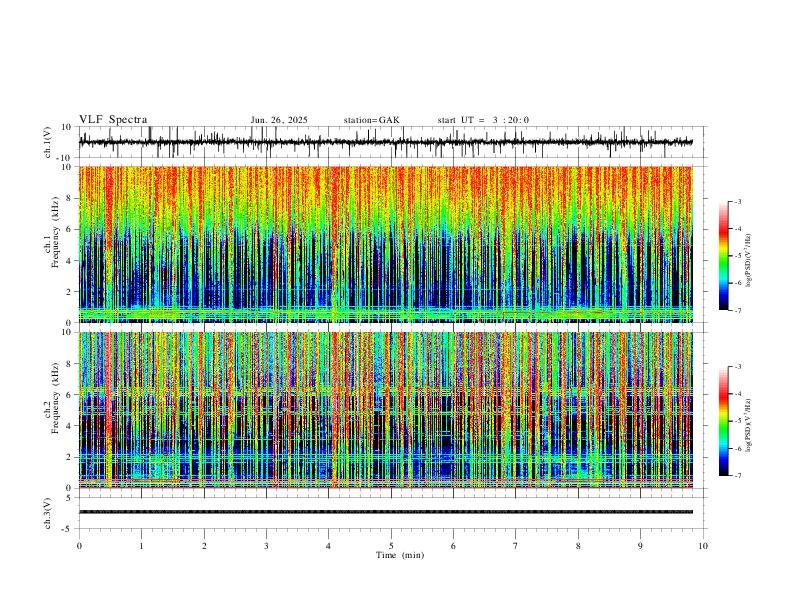Image resolution: width=792 pixels, height=612 pixels.
Task: Click the "ch.3(V)" axis label
Action: (x=48, y=513)
